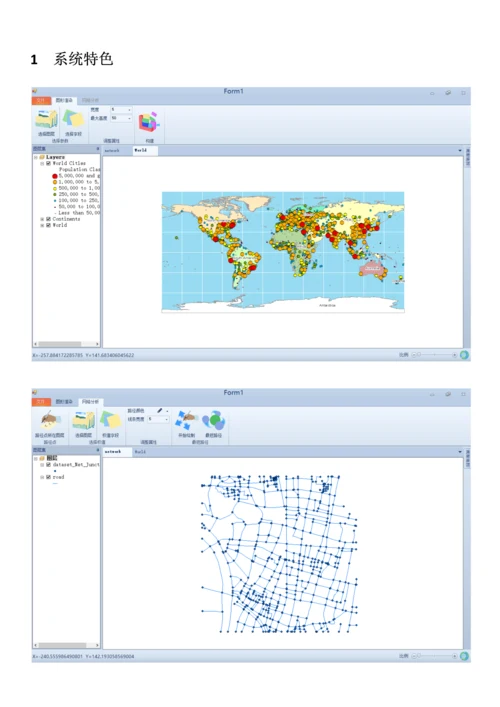Screen dimensions: 500x707
Task: Uncheck the World Cities layer checkbox
Action: [48, 163]
